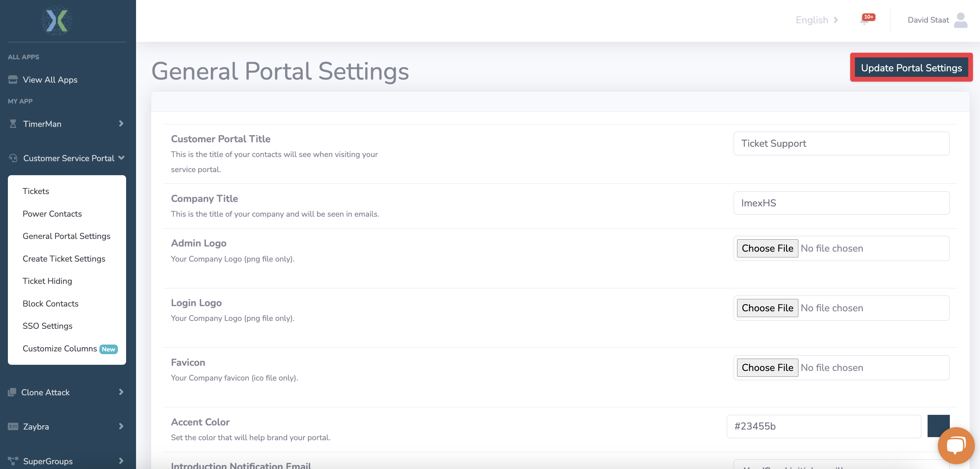Select the SSO Settings menu item
Viewport: 980px width, 469px height.
click(x=48, y=325)
